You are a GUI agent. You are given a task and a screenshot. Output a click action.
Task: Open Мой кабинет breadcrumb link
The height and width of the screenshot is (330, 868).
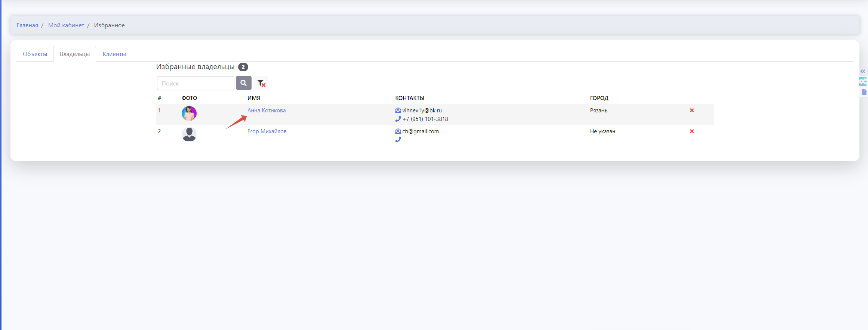click(66, 25)
